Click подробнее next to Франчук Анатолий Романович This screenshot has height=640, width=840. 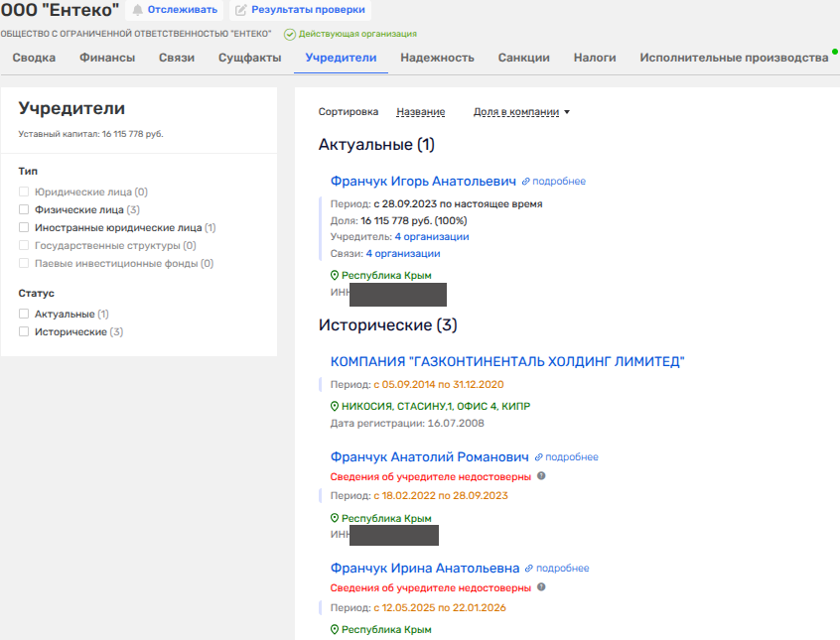click(x=572, y=457)
